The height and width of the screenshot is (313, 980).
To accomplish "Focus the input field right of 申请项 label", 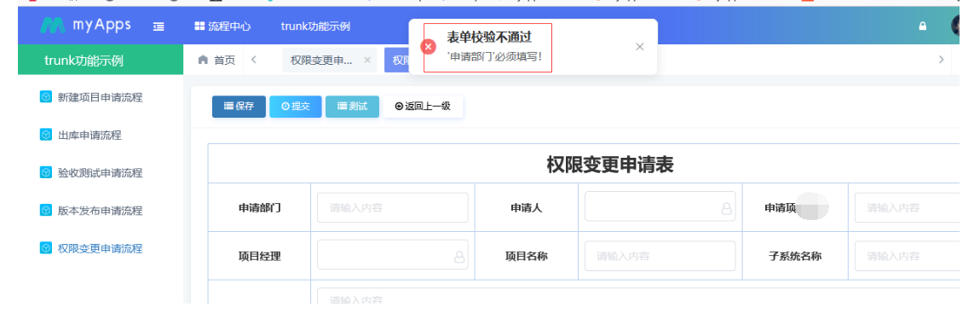I will point(907,208).
